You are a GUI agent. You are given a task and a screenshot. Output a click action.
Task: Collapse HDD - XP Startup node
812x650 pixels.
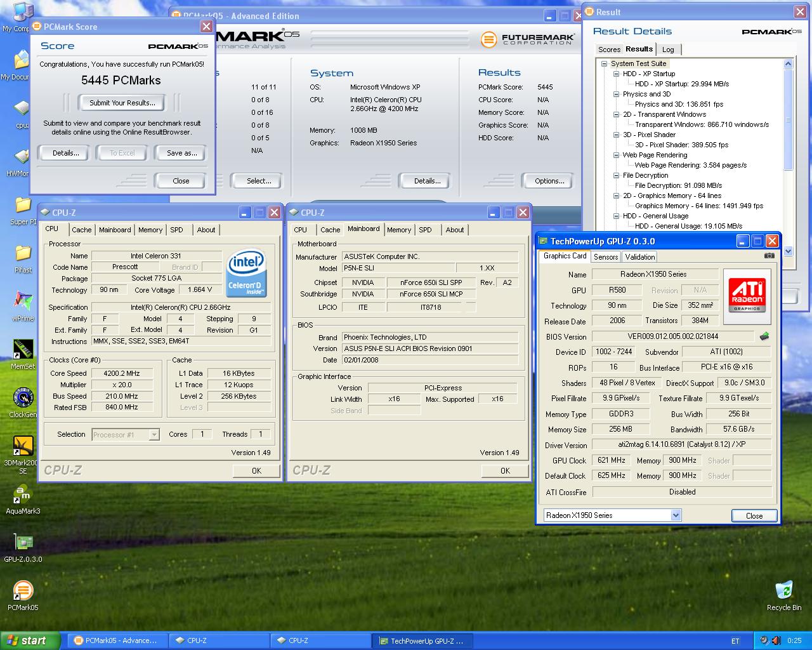(x=617, y=74)
